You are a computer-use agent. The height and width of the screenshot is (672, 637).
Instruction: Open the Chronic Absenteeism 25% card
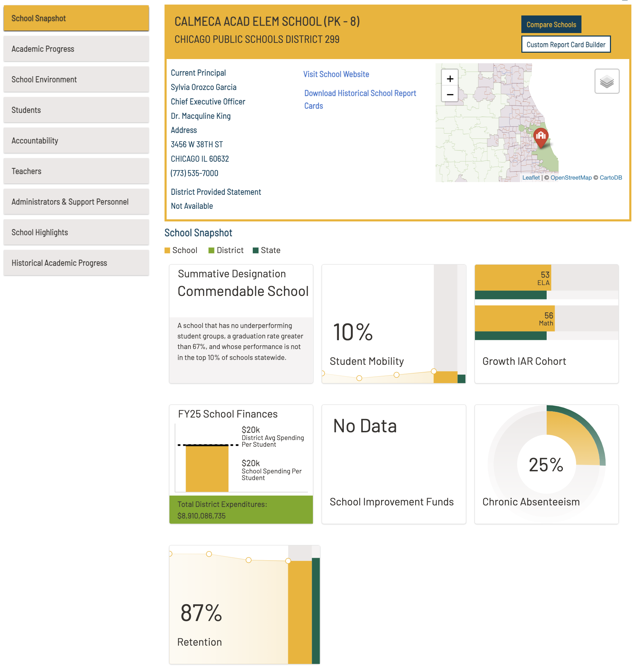(546, 464)
